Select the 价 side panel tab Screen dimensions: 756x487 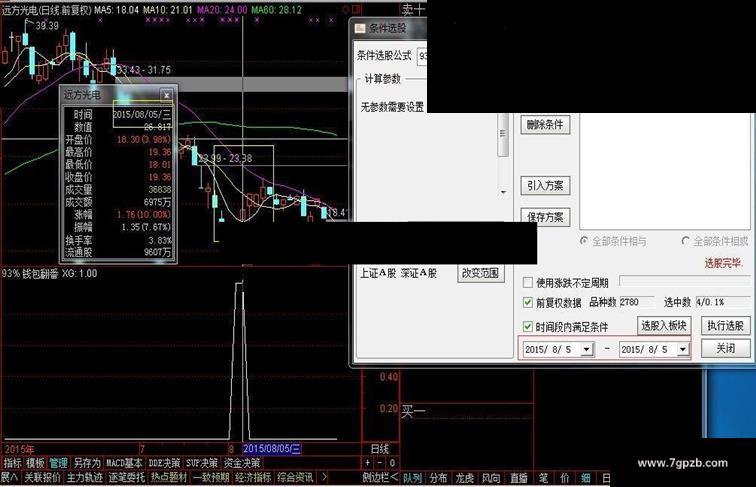[x=565, y=478]
